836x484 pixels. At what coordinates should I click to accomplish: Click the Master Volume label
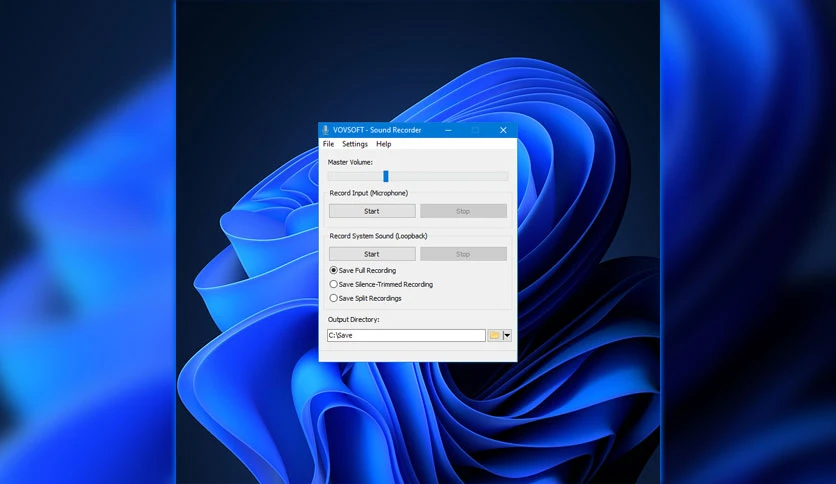tap(350, 162)
